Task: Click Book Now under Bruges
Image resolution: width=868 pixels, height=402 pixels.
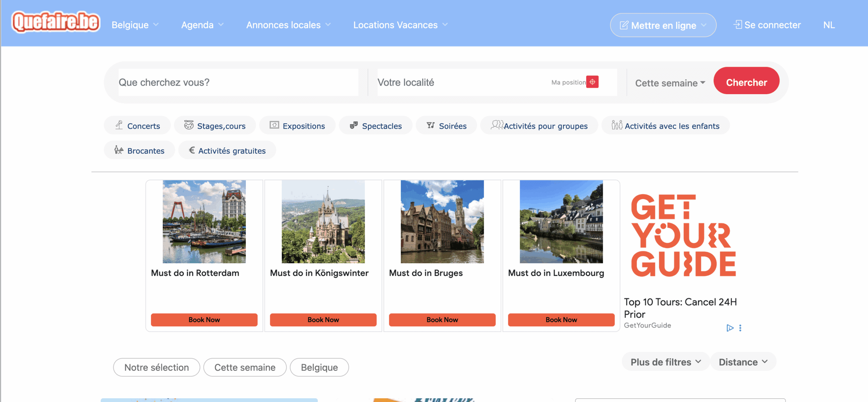Action: 442,319
